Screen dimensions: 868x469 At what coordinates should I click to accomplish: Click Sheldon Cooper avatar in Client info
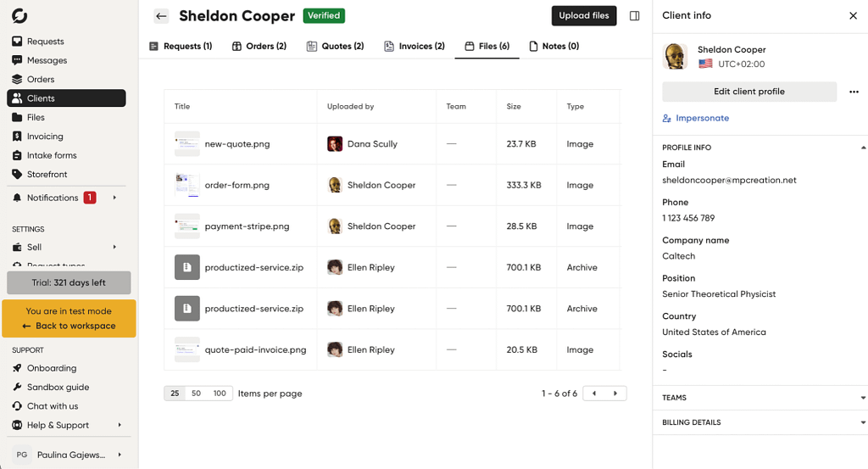point(675,57)
